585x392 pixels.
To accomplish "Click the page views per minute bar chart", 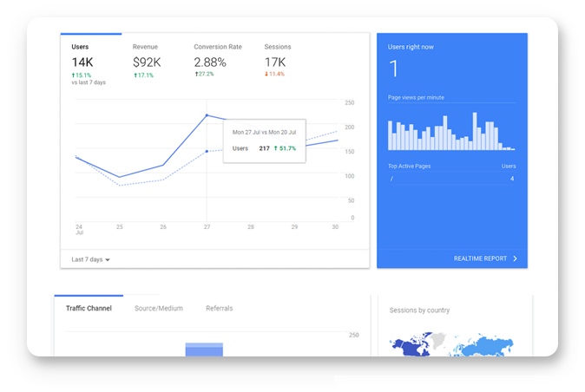I will point(450,133).
